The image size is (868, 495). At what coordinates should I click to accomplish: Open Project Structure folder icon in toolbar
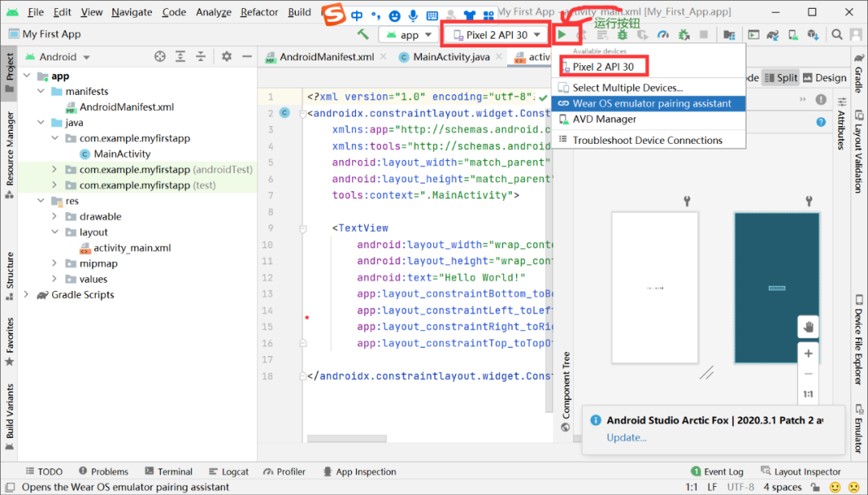pos(730,35)
